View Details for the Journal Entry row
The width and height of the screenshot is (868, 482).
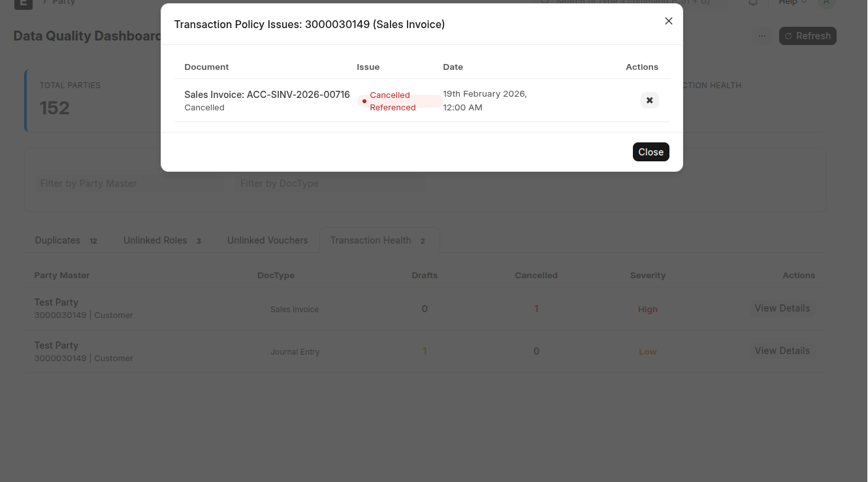pos(782,351)
